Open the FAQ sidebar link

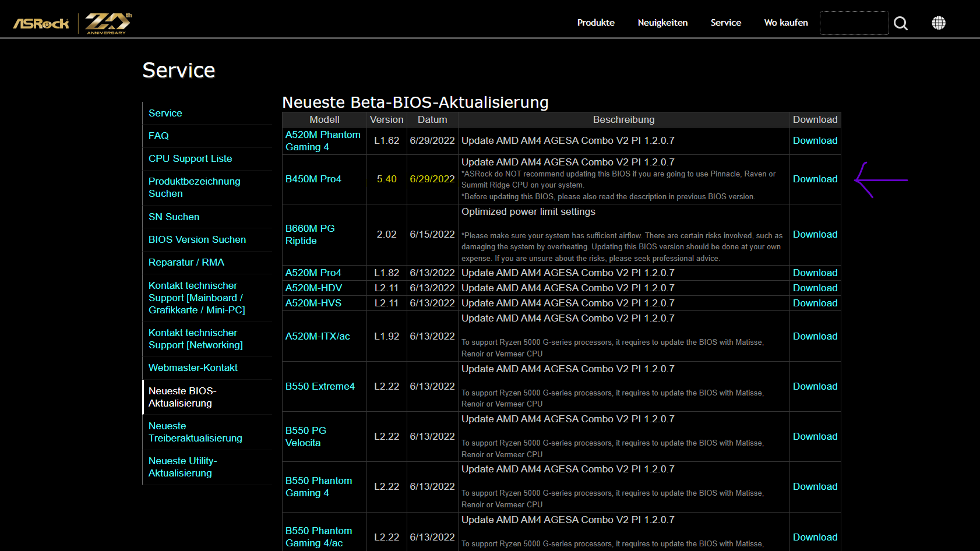coord(158,136)
